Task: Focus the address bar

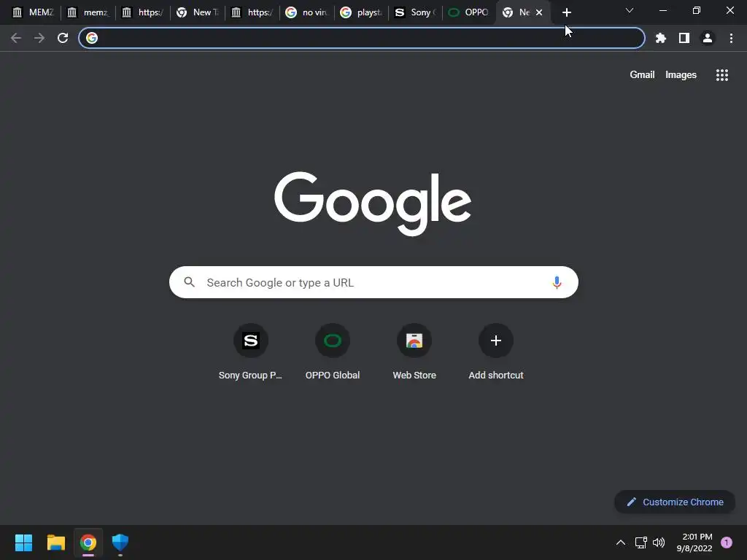Action: pos(362,38)
